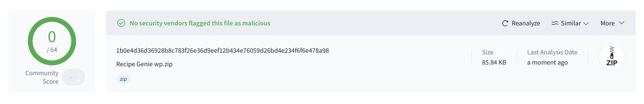Screen dimensions: 644x104
Task: Click the Community Score label
Action: pyautogui.click(x=42, y=77)
